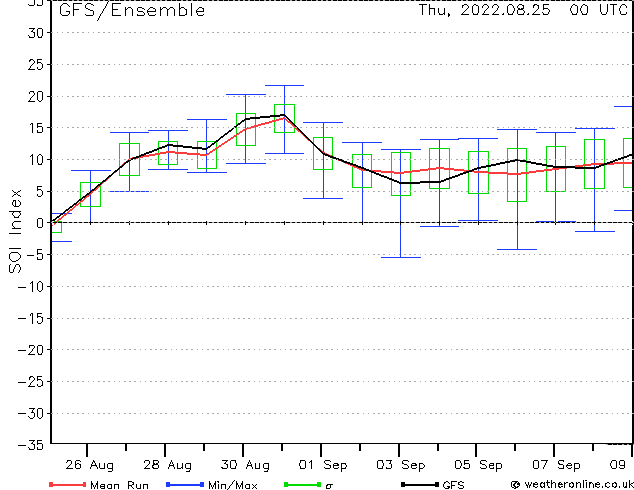The height and width of the screenshot is (490, 634).
Task: Click the y-axis value -30
Action: [x=31, y=414]
